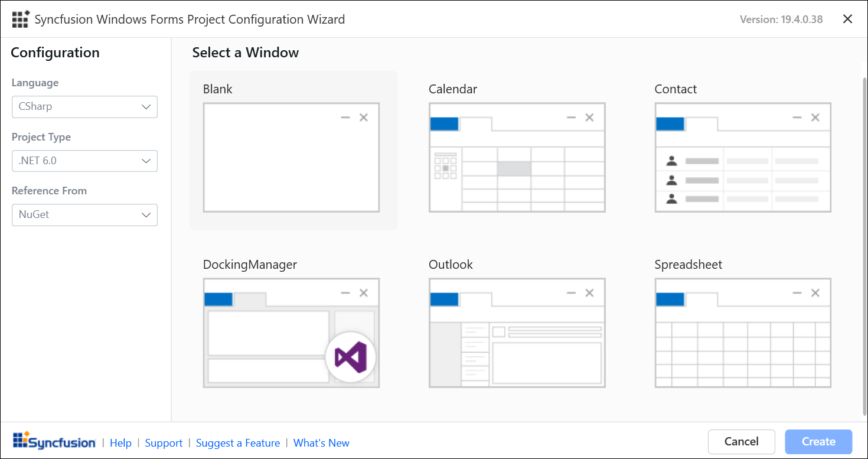
Task: Open Suggest a Feature link
Action: point(237,443)
